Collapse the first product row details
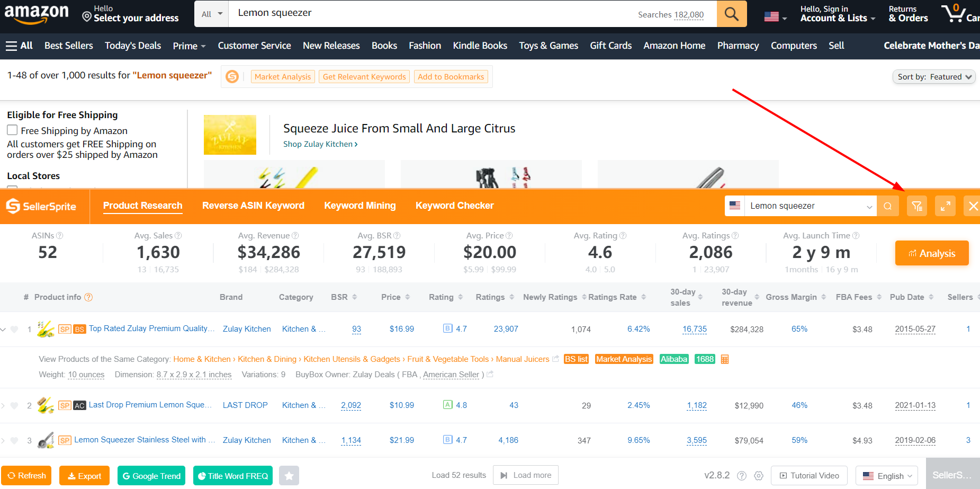Screen dimensions: 980x489 tap(3, 329)
